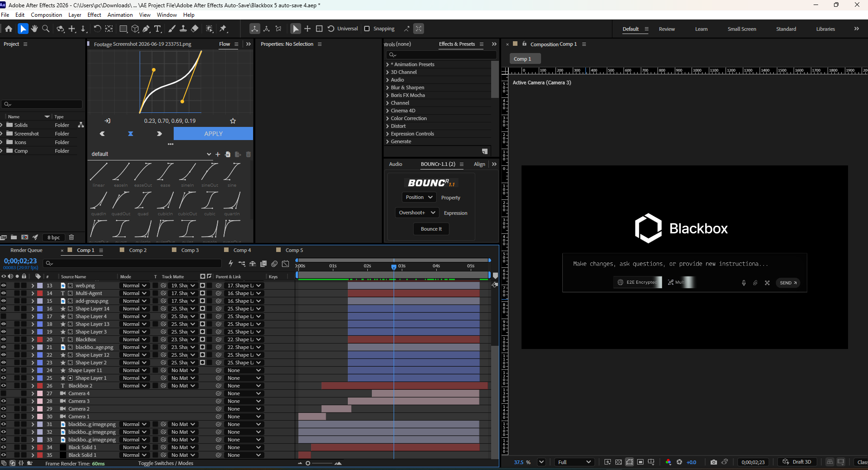Click the 8 bpc color depth button
868x470 pixels.
coord(54,237)
